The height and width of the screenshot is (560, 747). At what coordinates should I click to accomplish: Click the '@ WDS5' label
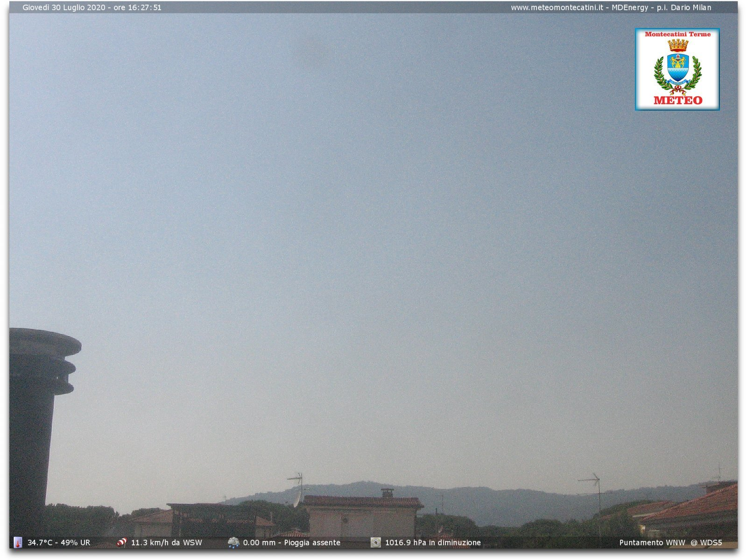(x=706, y=543)
